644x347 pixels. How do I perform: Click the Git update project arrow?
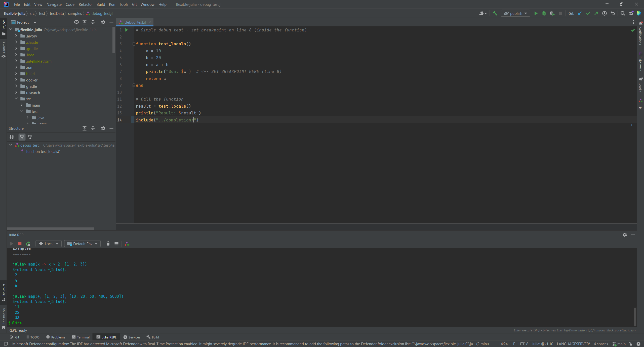[580, 14]
